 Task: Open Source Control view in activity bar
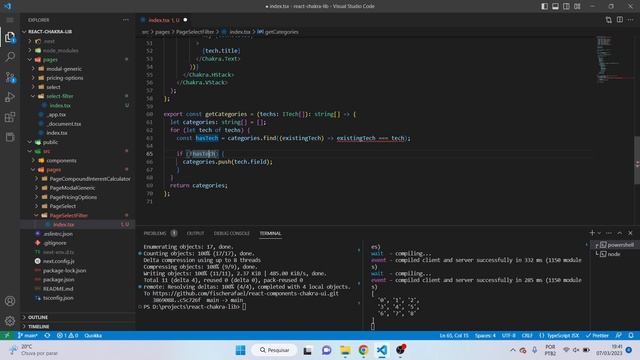click(10, 77)
